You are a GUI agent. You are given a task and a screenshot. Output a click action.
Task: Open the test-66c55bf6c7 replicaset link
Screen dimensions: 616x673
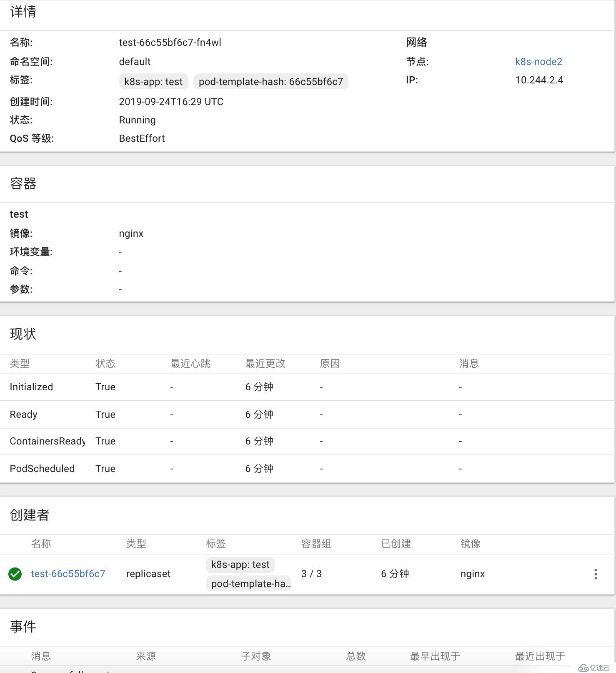pos(68,574)
